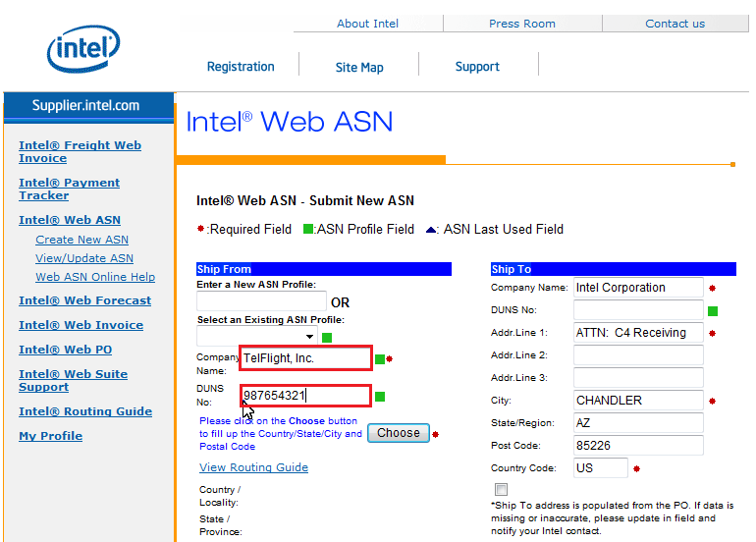Viewport: 756px width, 542px height.
Task: Click the Required Field legend red marker
Action: (x=200, y=229)
